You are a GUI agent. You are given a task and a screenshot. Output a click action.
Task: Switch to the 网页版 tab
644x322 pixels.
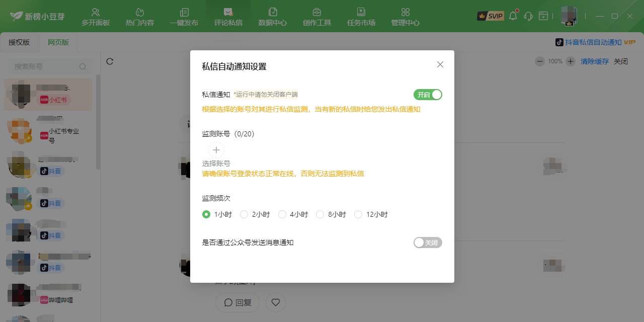click(58, 42)
